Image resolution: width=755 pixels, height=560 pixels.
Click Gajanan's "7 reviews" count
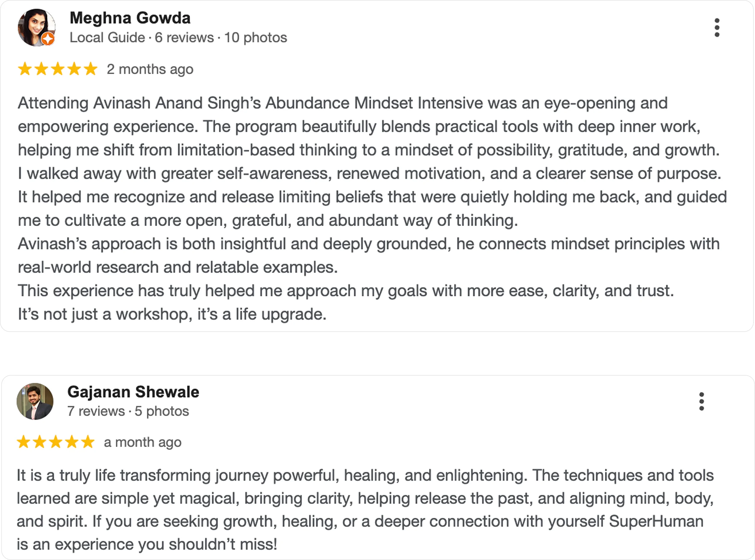coord(96,411)
